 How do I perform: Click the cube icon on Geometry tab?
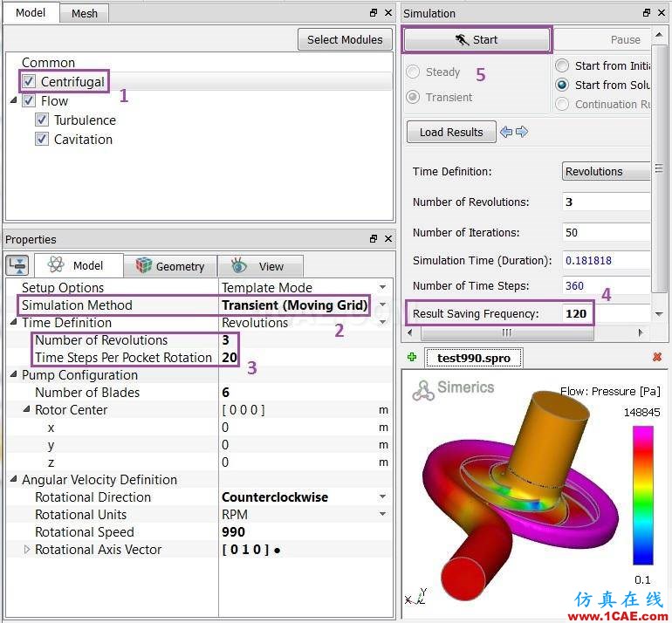(144, 265)
